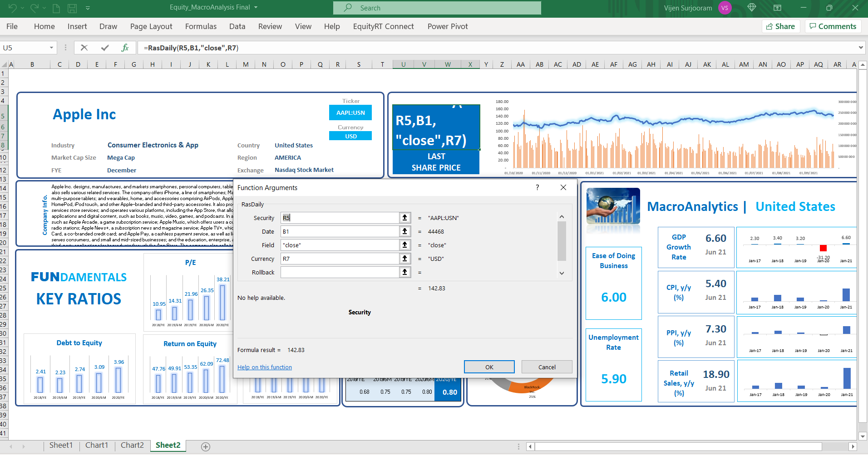The height and width of the screenshot is (455, 868).
Task: Switch to the Chart1 sheet tab
Action: pos(97,445)
